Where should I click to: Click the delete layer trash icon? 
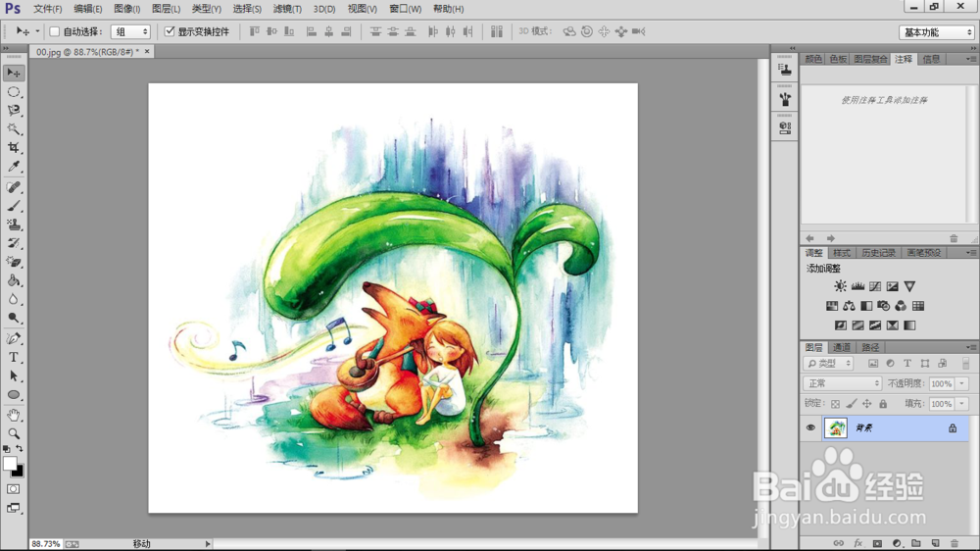click(x=954, y=543)
